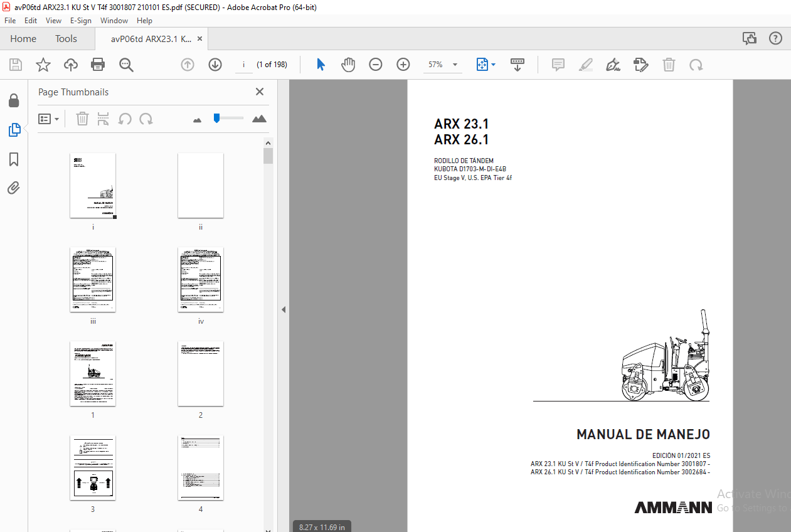Reduce thumbnail size small mountain icon
The image size is (791, 532).
click(x=198, y=119)
